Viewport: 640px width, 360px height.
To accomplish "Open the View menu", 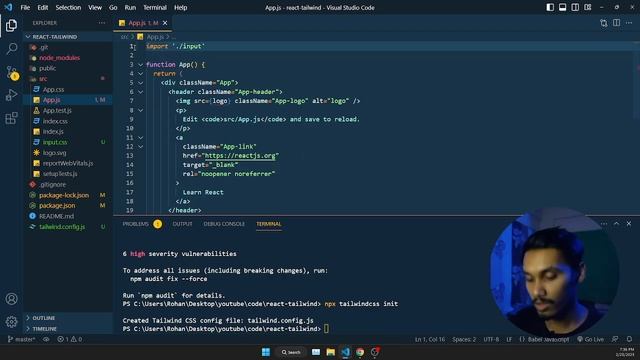I will pos(95,7).
